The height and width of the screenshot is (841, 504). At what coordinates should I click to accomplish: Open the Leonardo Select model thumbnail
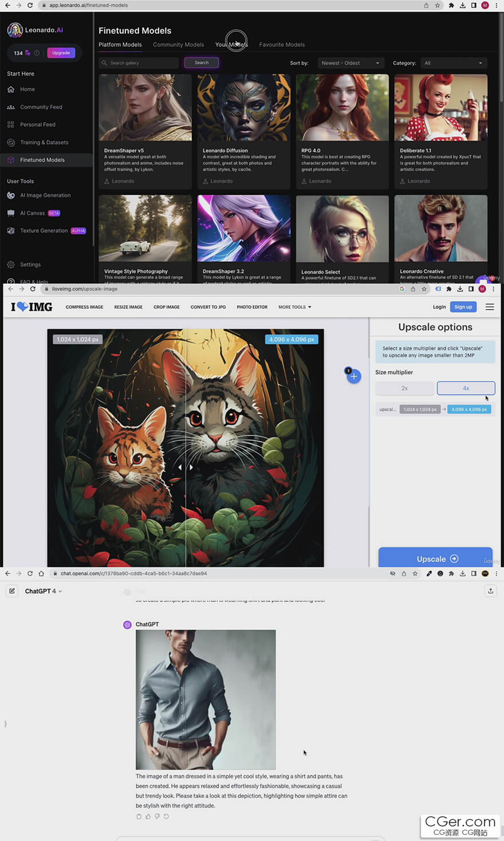(x=342, y=229)
